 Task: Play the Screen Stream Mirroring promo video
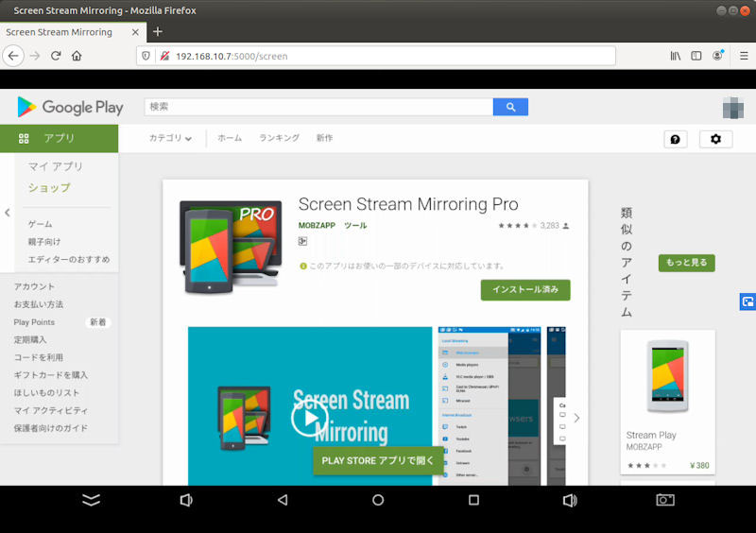(310, 419)
